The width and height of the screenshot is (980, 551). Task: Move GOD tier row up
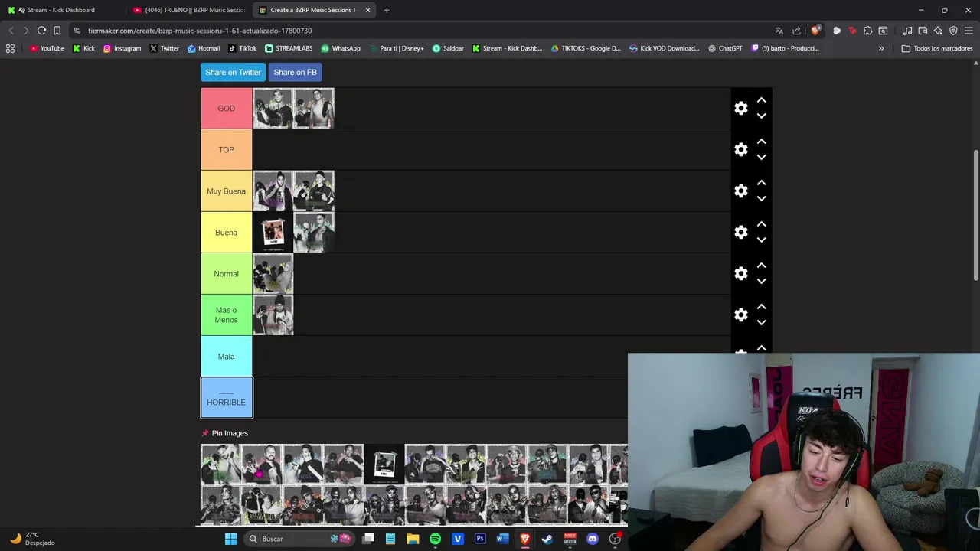click(761, 100)
